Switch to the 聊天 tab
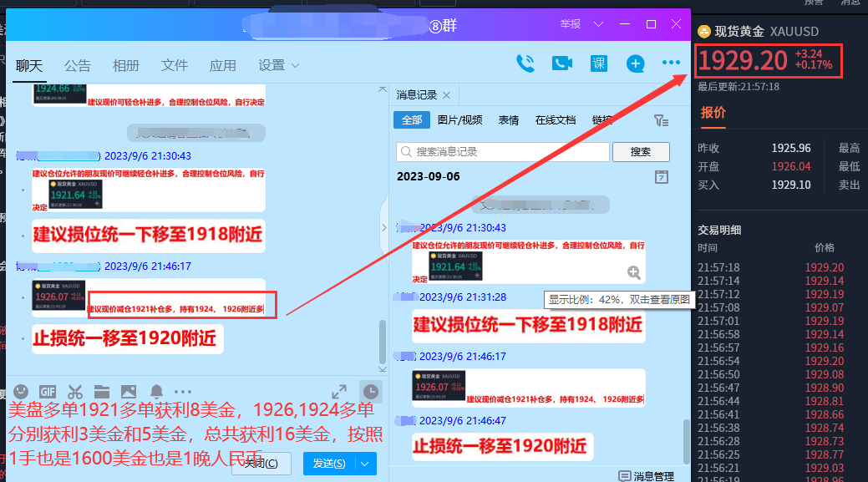Screen dimensions: 868x482 [29, 66]
